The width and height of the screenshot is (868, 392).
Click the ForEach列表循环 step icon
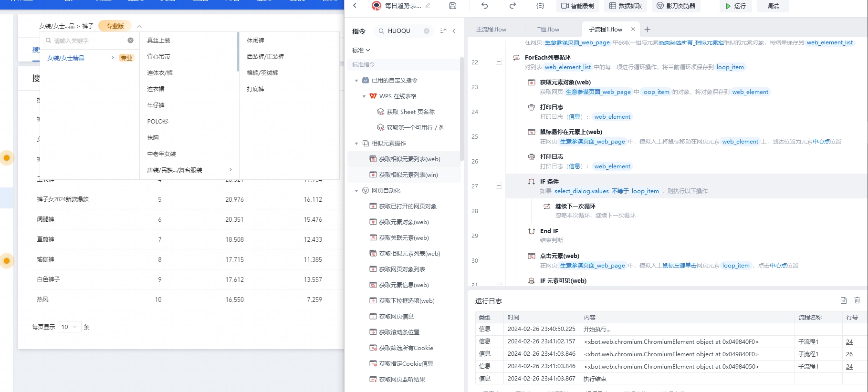point(516,58)
